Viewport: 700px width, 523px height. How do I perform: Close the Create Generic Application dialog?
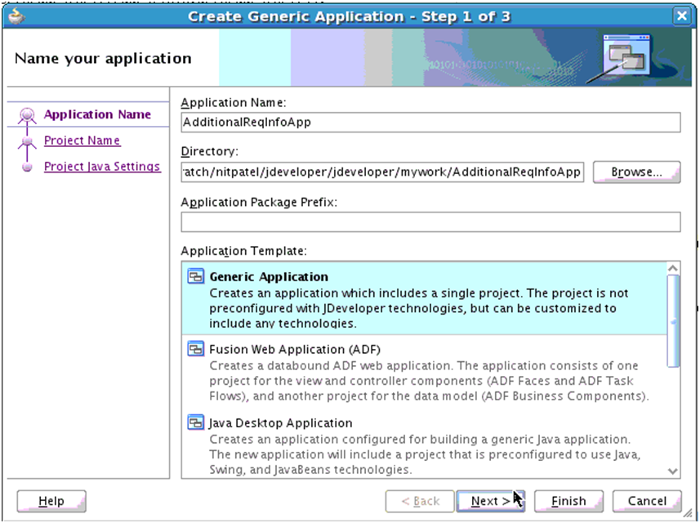[x=682, y=16]
